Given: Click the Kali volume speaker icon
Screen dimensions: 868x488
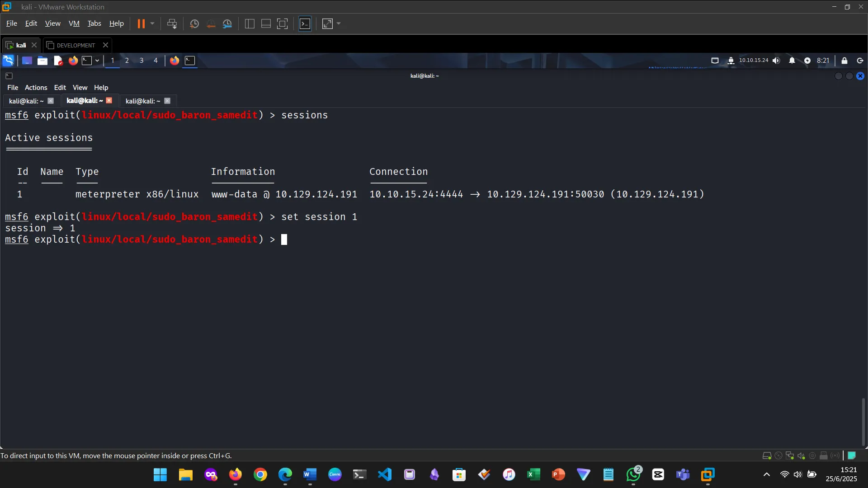Looking at the screenshot, I should [776, 61].
